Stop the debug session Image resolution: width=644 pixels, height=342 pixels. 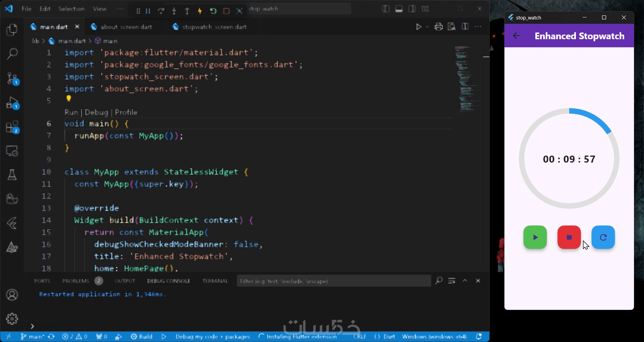(x=226, y=11)
